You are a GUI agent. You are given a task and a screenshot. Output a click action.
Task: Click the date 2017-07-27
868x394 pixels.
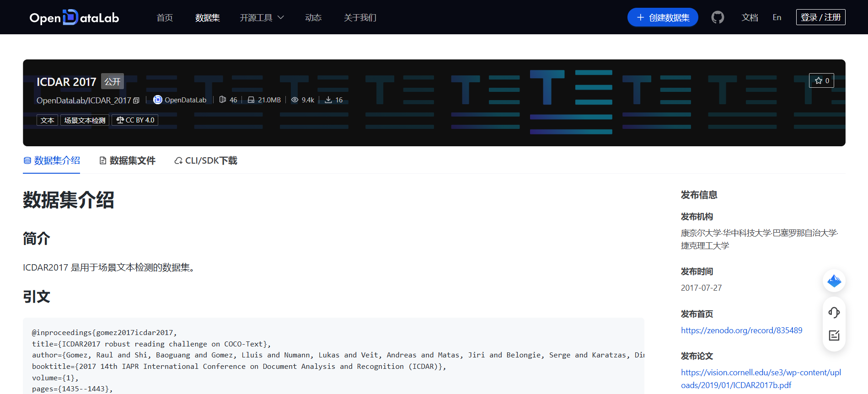click(702, 288)
